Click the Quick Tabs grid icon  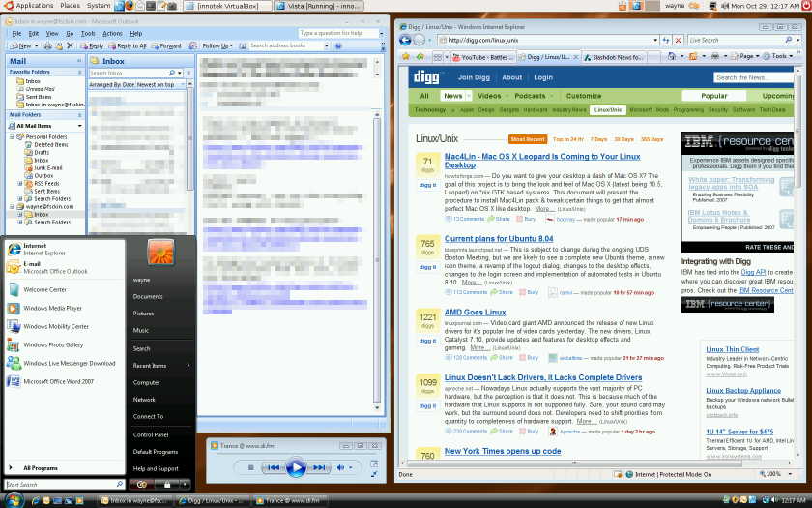coord(438,57)
